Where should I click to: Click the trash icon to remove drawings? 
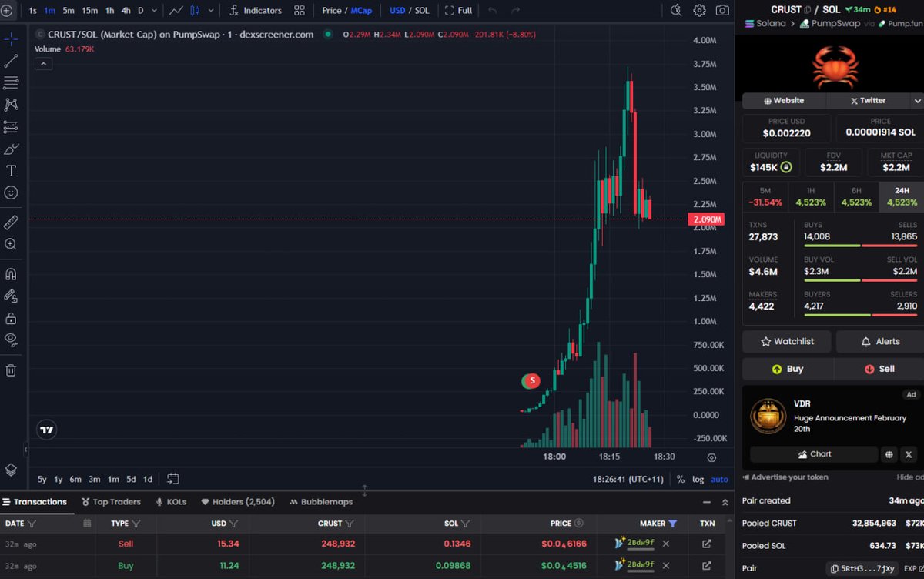coord(11,370)
